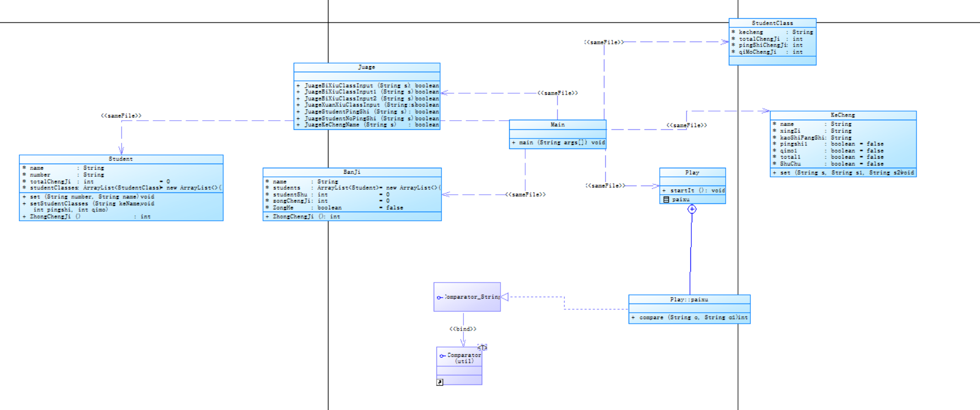Select the Student class title
The image size is (980, 410).
[x=121, y=159]
